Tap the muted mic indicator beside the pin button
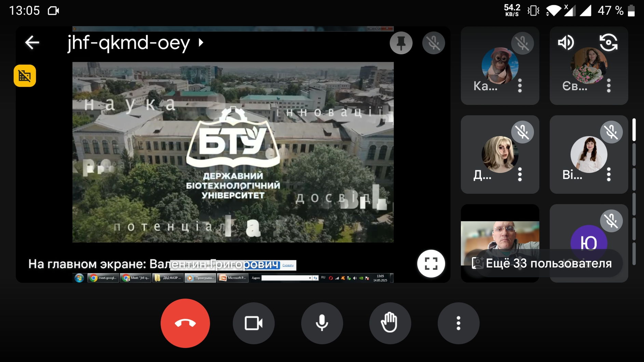The image size is (644, 362). 434,43
